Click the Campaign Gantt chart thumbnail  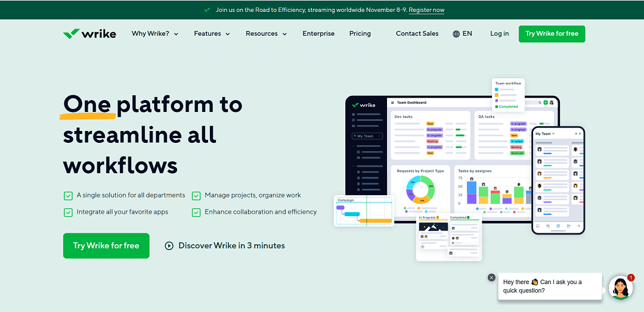click(x=364, y=211)
